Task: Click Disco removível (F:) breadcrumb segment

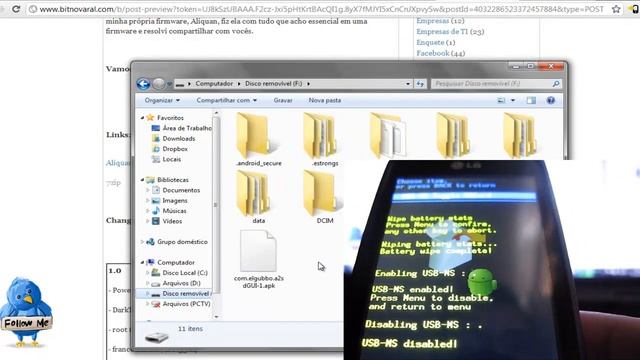Action: click(273, 84)
